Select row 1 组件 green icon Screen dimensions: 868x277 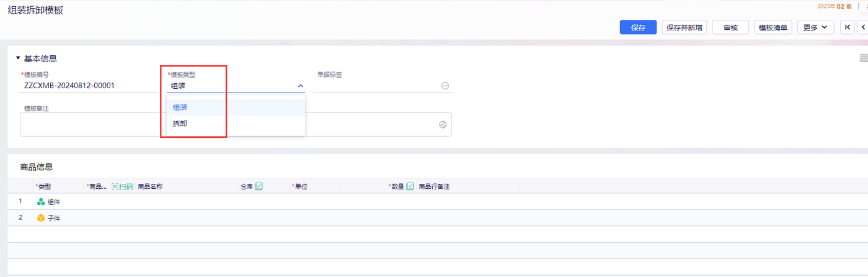(x=41, y=202)
